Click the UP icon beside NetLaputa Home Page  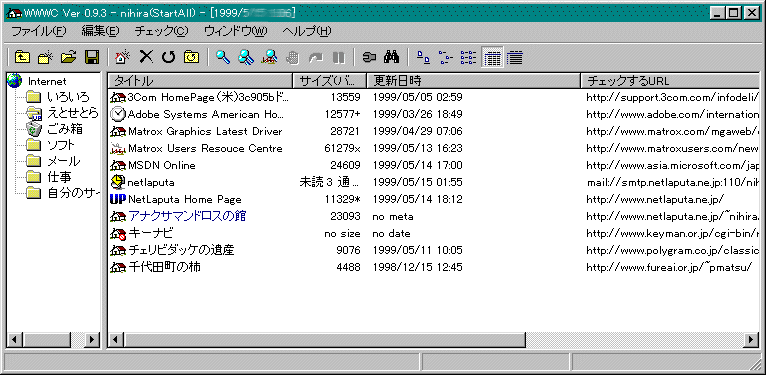point(118,200)
